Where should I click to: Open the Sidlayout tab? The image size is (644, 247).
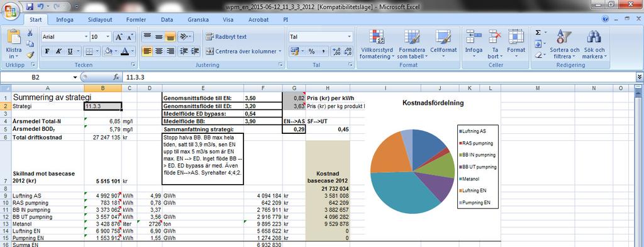101,19
